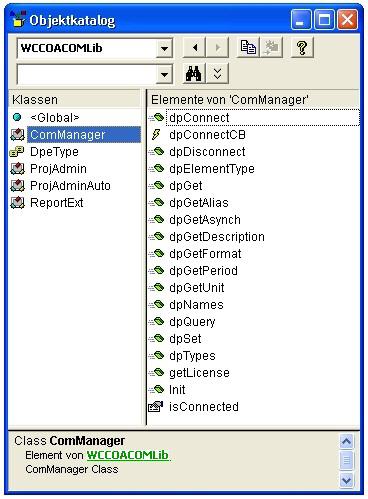
Task: Follow the WCCOACOMLib link in details
Action: (128, 455)
